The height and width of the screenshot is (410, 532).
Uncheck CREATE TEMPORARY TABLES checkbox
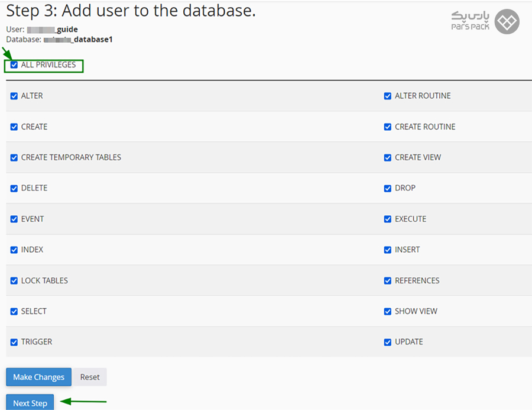tap(14, 157)
